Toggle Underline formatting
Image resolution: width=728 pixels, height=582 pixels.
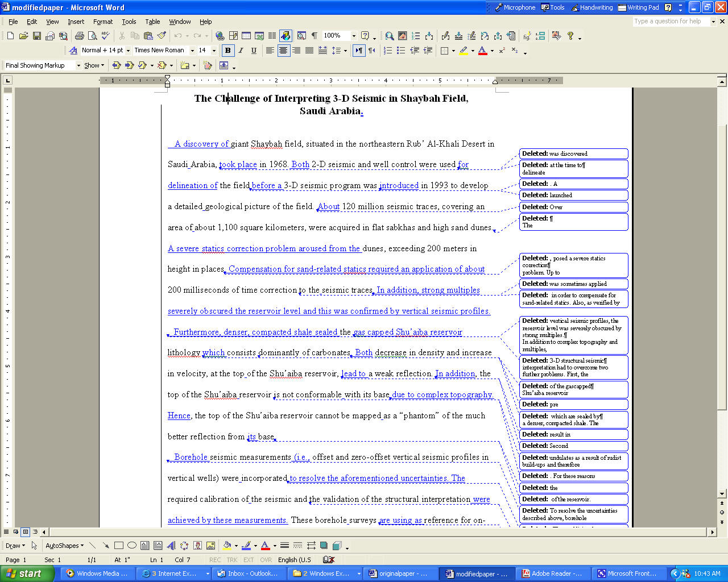[254, 51]
